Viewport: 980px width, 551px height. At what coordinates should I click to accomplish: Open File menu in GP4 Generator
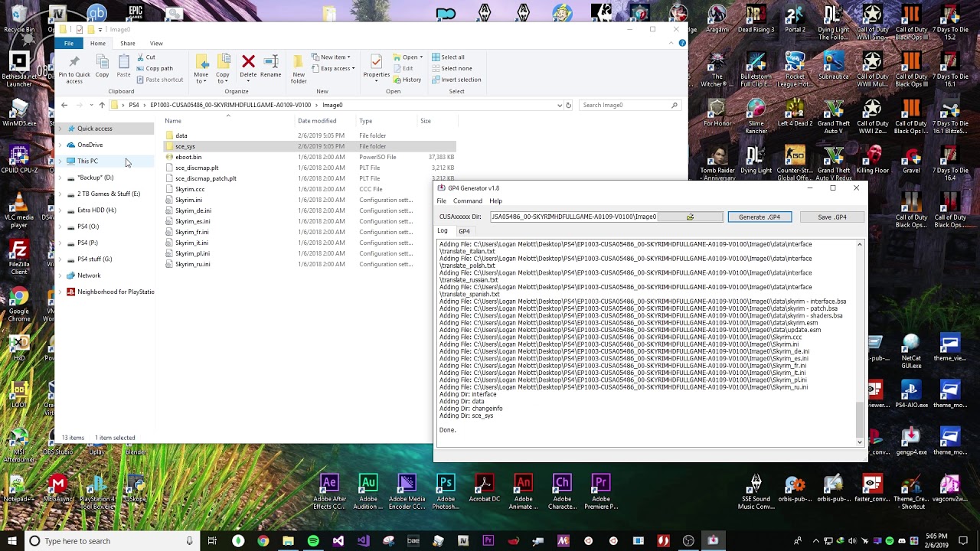pyautogui.click(x=442, y=201)
